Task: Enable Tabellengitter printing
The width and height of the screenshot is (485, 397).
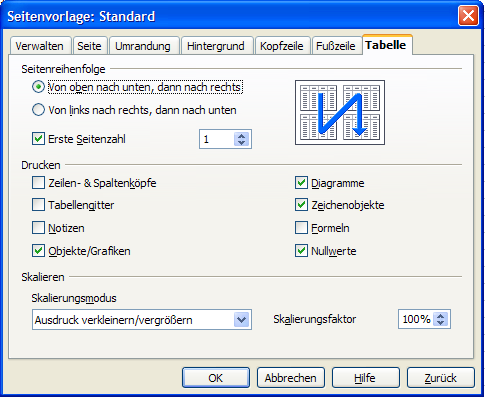Action: 38,205
